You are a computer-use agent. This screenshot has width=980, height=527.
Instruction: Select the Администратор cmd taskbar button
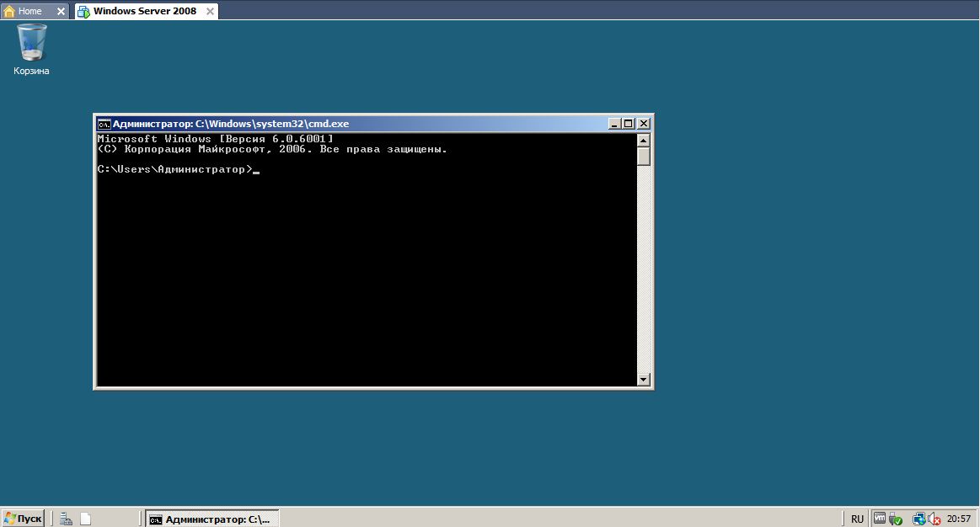(x=212, y=519)
